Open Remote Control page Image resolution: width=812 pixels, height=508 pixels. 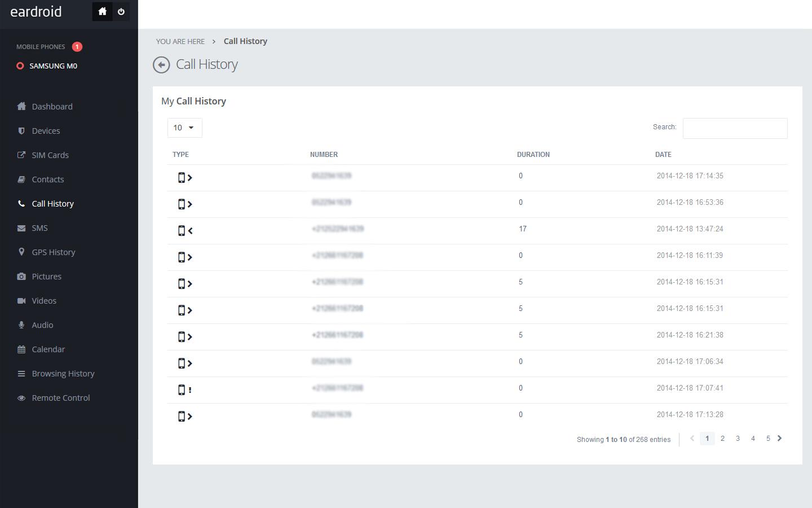point(61,398)
